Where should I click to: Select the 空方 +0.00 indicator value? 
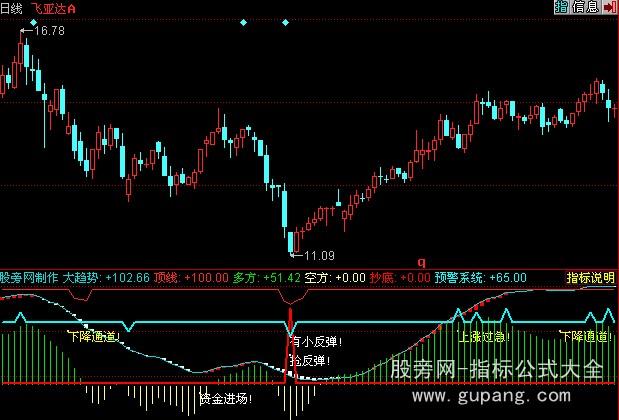pos(335,278)
